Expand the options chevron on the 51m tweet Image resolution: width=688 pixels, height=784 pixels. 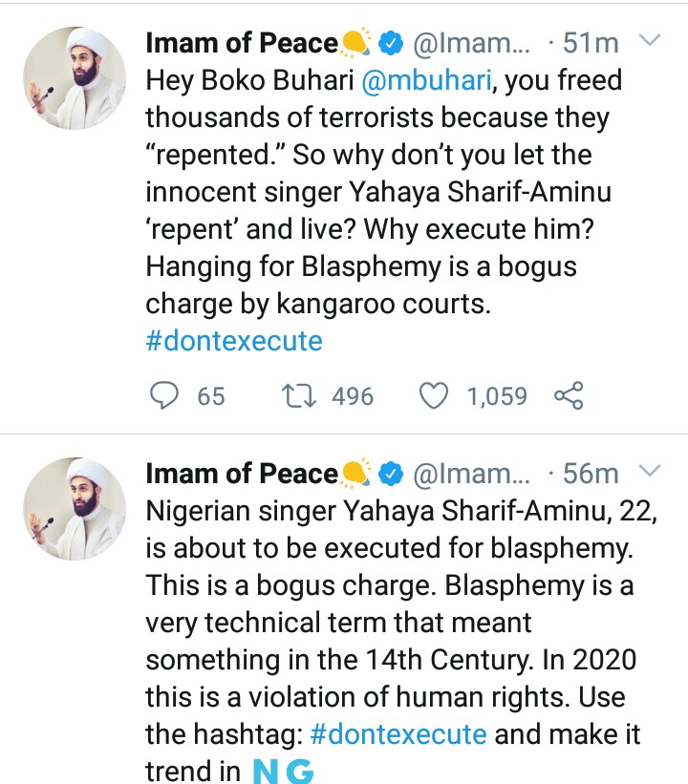point(649,42)
